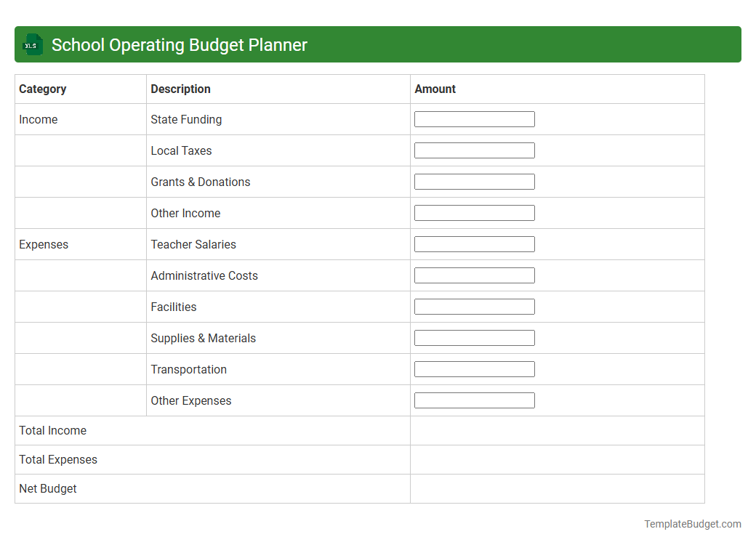The height and width of the screenshot is (545, 756).
Task: Click the Other Expenses amount field
Action: (474, 400)
